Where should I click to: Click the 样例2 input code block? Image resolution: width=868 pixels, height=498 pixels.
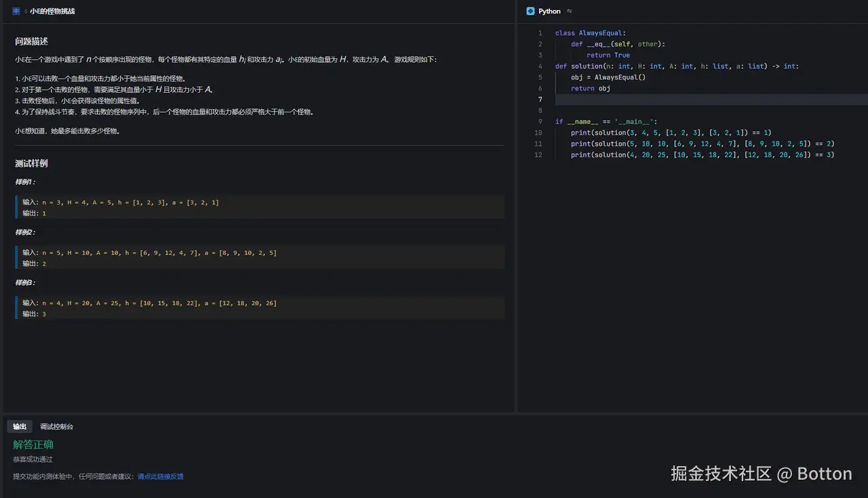(159, 253)
